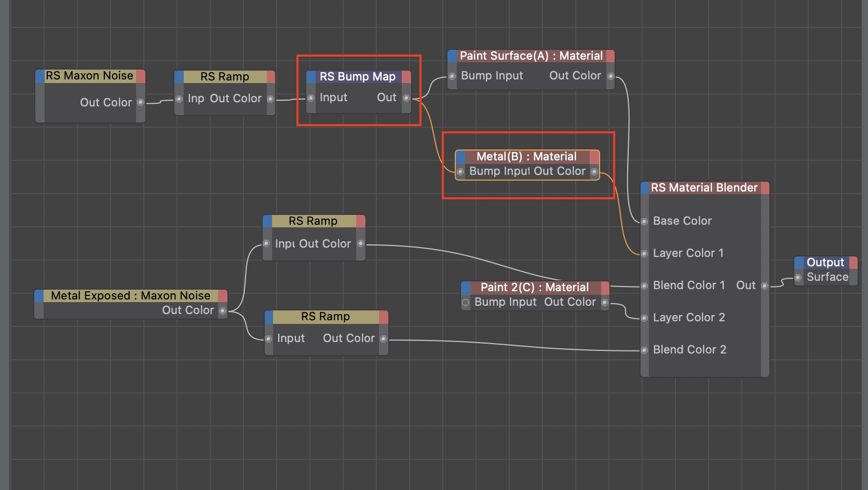Click the Input port of RS Bump Map
868x490 pixels.
(x=311, y=98)
